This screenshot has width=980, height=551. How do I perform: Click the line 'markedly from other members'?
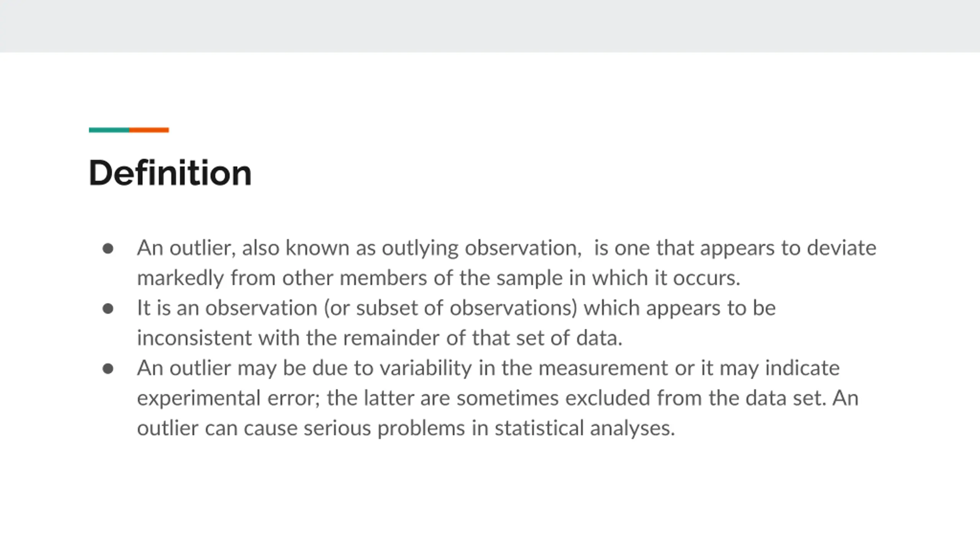coord(439,278)
